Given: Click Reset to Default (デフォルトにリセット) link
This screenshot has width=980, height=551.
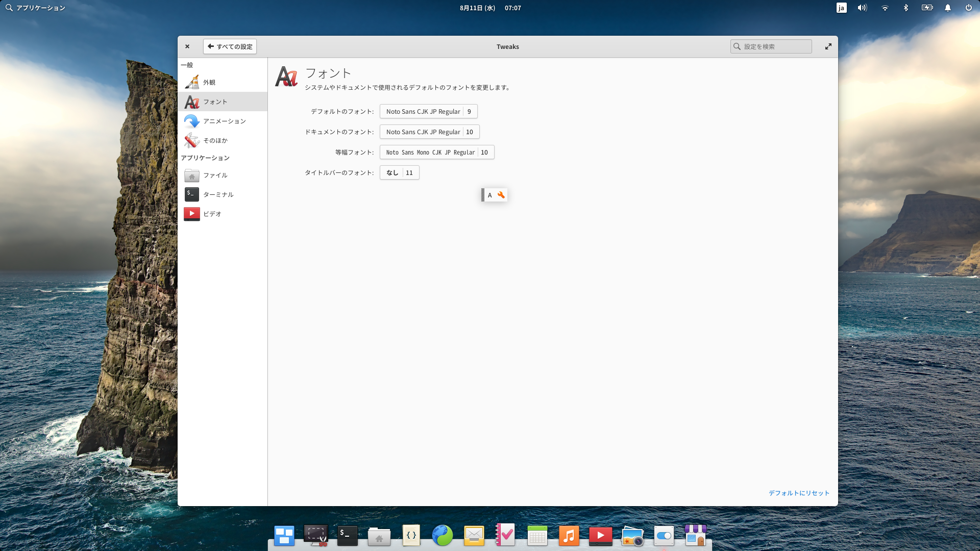Looking at the screenshot, I should (x=799, y=493).
